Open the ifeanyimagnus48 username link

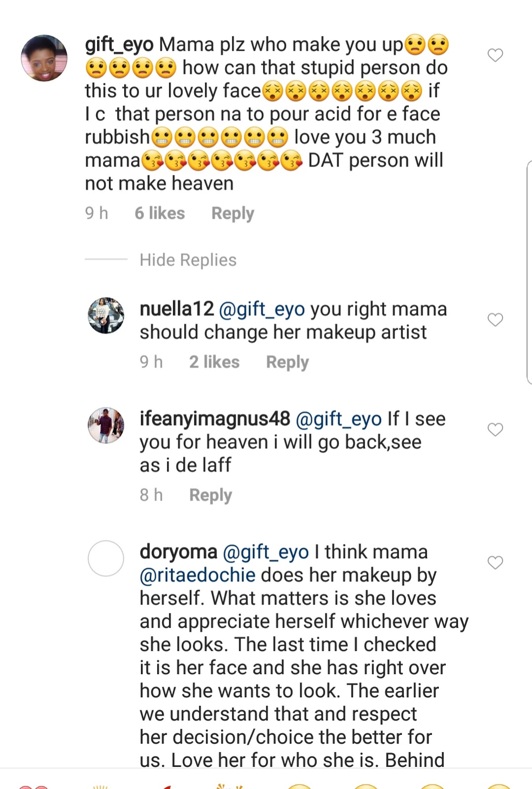click(215, 419)
